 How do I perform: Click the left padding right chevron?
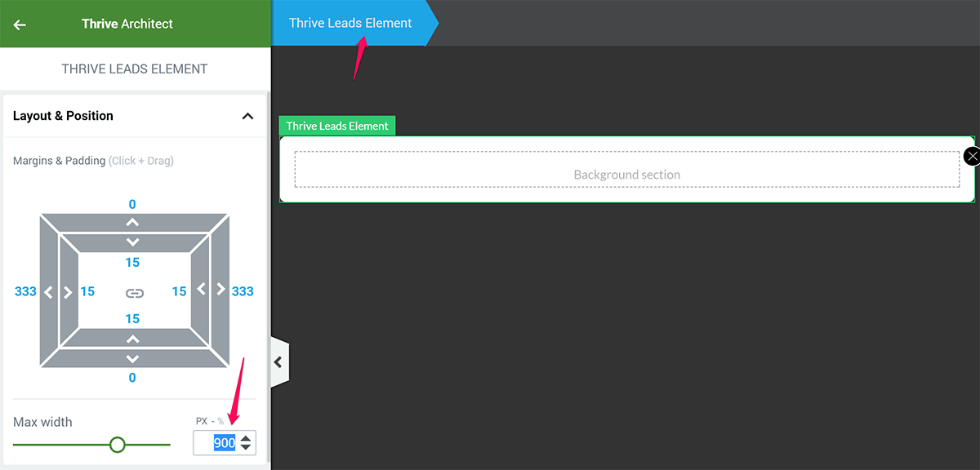69,291
